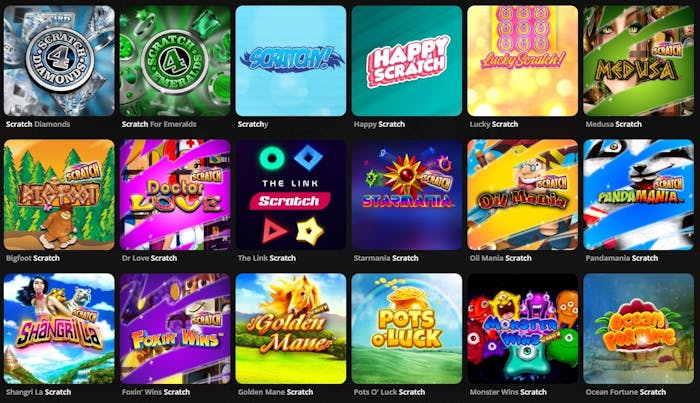
Task: Open the Pots O'Luck game tile
Action: pos(407,328)
